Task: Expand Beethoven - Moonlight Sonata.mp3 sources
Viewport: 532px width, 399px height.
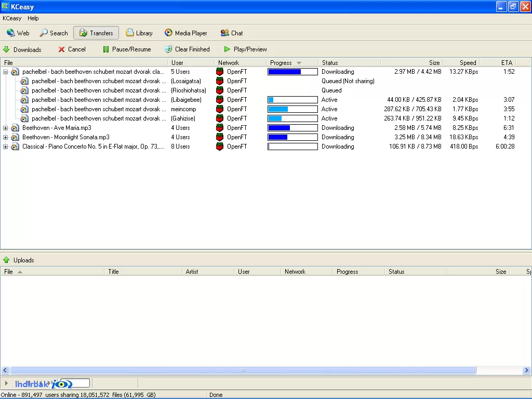Action: [5, 137]
